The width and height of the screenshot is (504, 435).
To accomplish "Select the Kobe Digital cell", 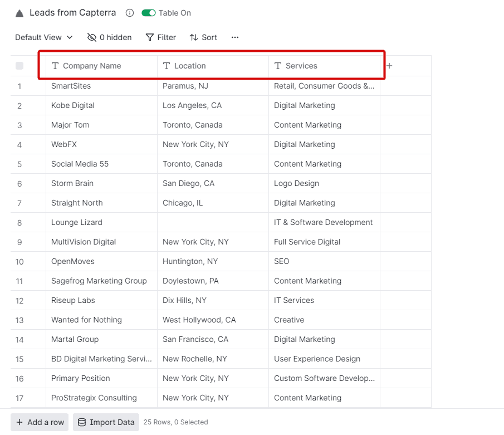I will [101, 105].
